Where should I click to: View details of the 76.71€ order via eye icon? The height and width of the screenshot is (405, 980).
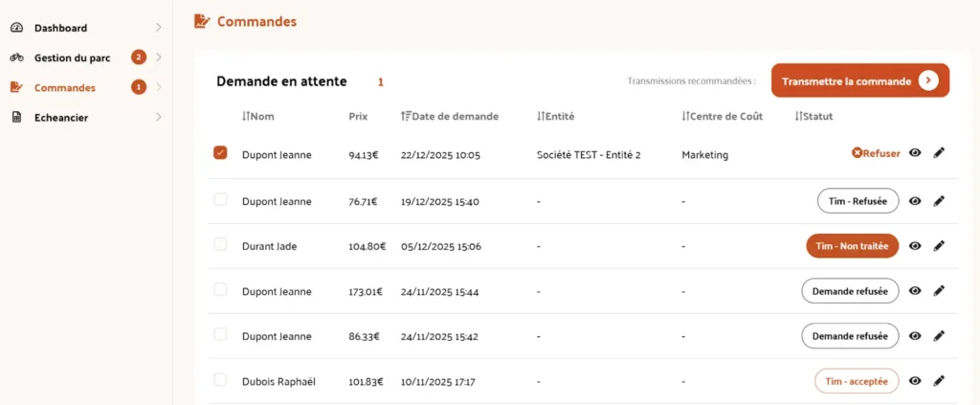pos(915,201)
